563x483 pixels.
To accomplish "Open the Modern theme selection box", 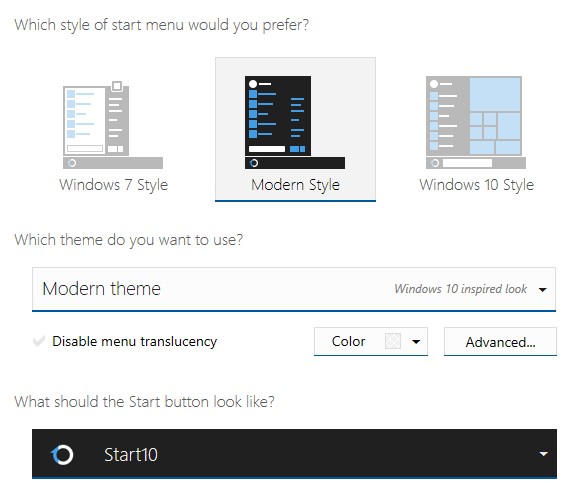I will click(x=294, y=289).
